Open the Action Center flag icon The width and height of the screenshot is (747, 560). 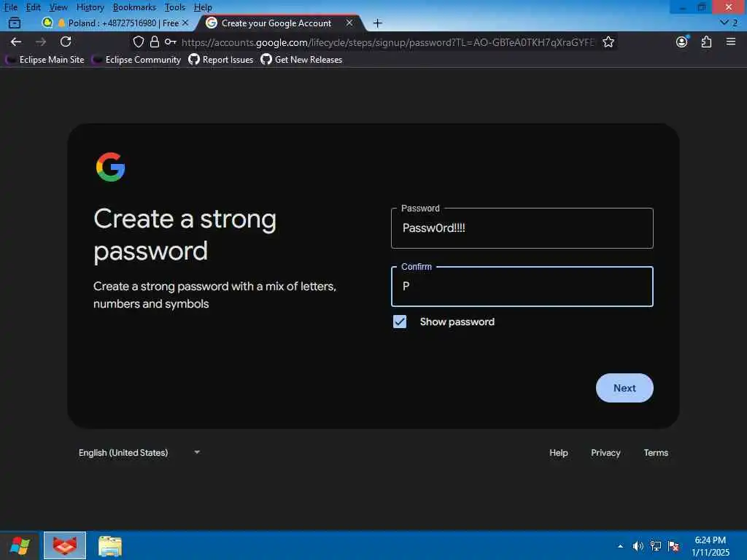[x=673, y=546]
